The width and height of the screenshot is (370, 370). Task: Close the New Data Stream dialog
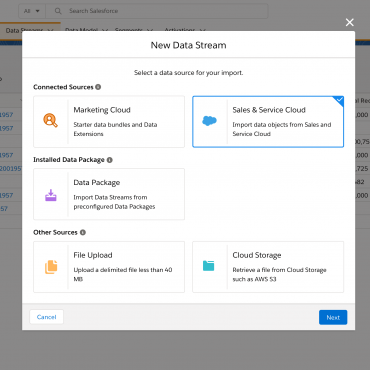tap(350, 22)
